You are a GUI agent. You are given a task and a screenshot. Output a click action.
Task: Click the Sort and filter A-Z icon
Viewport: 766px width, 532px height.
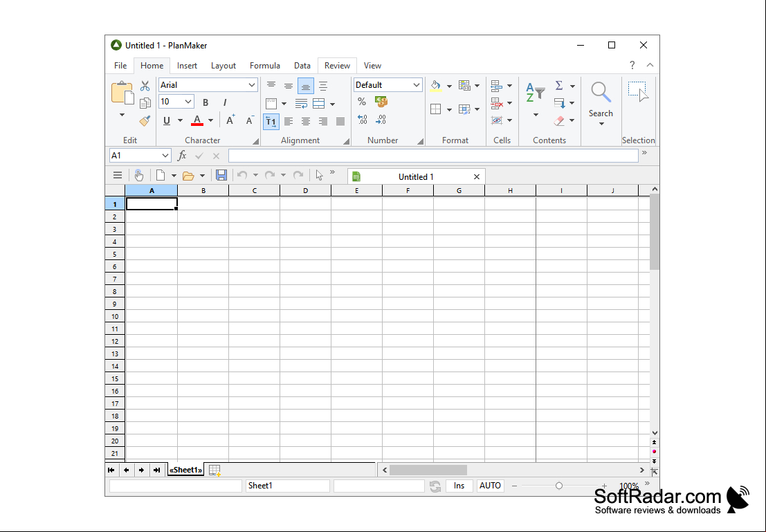(536, 93)
